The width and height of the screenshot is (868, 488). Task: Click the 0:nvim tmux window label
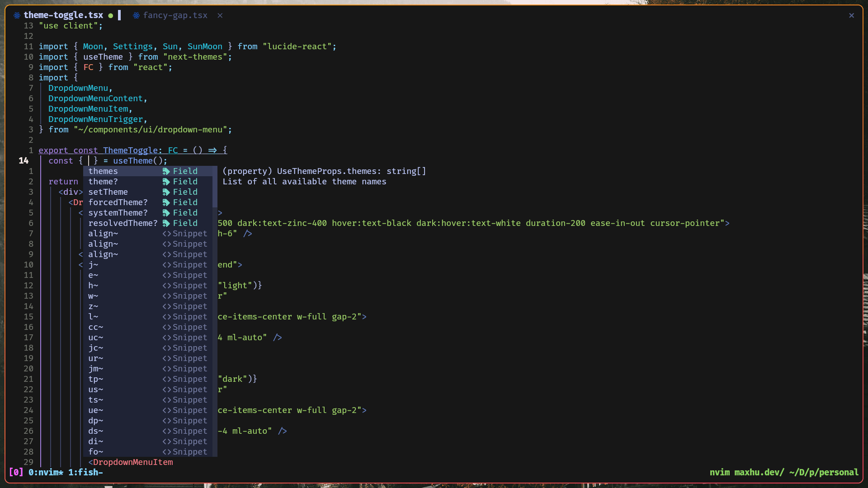coord(46,472)
